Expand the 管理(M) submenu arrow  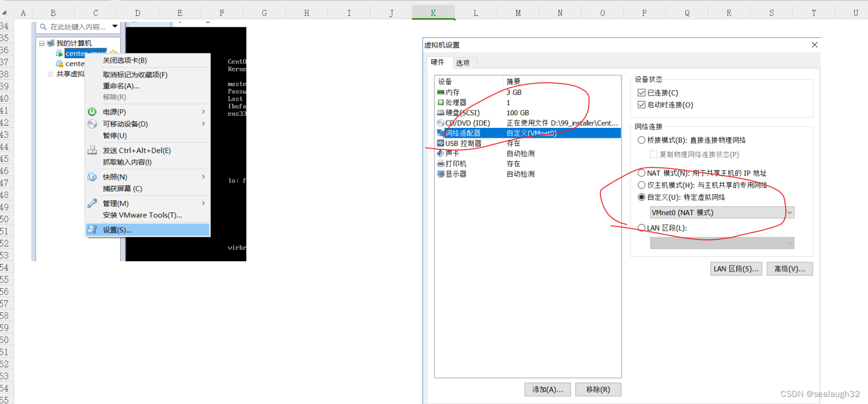[x=204, y=203]
